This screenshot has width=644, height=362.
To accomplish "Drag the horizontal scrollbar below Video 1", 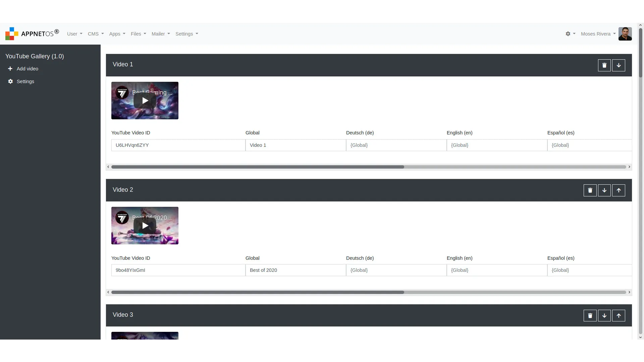I will coord(257,167).
